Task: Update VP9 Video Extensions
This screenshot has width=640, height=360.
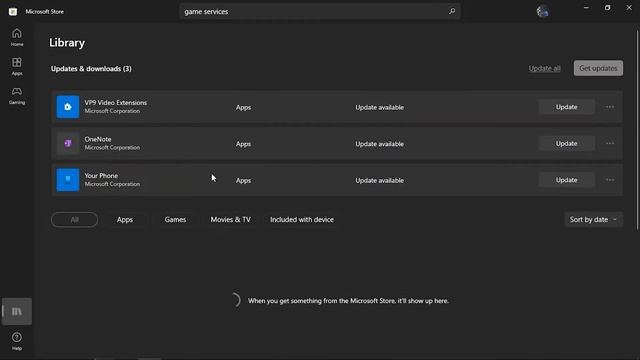Action: click(x=567, y=107)
